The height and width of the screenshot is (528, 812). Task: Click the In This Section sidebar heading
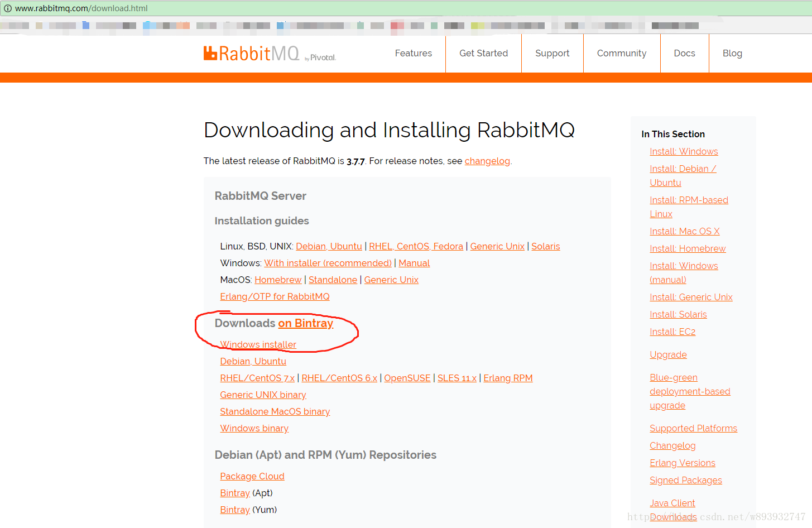[x=673, y=134]
